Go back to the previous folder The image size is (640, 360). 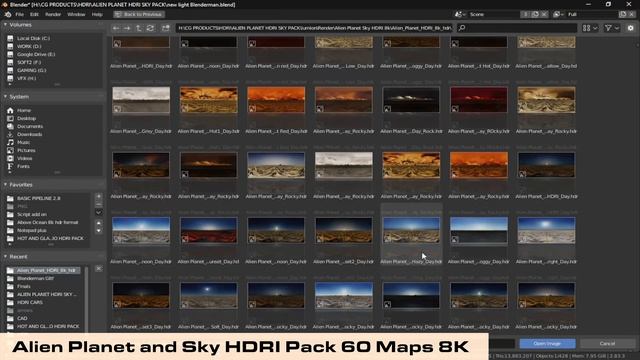[x=116, y=28]
